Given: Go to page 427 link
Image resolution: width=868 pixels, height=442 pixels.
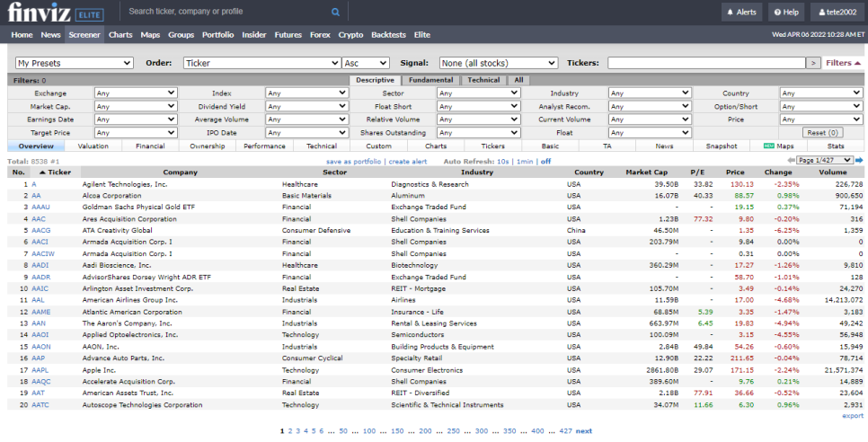Looking at the screenshot, I should click(566, 431).
